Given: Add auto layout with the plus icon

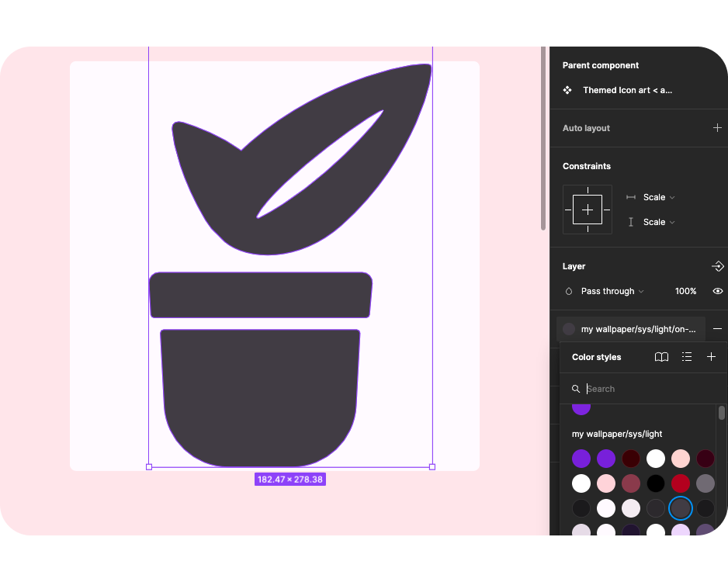Looking at the screenshot, I should [717, 128].
